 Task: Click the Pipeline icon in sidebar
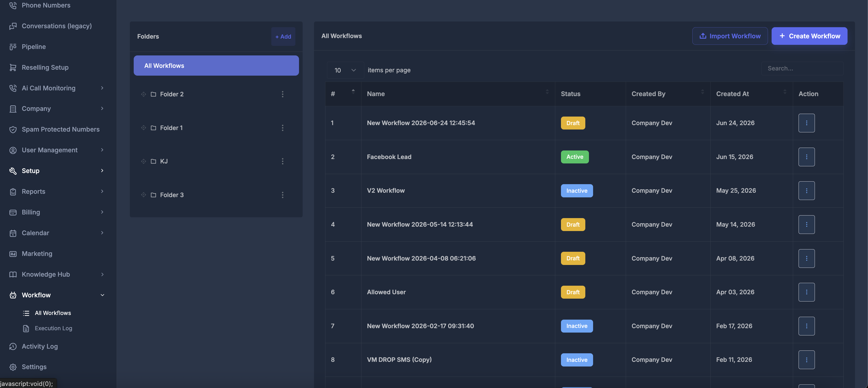[x=13, y=47]
